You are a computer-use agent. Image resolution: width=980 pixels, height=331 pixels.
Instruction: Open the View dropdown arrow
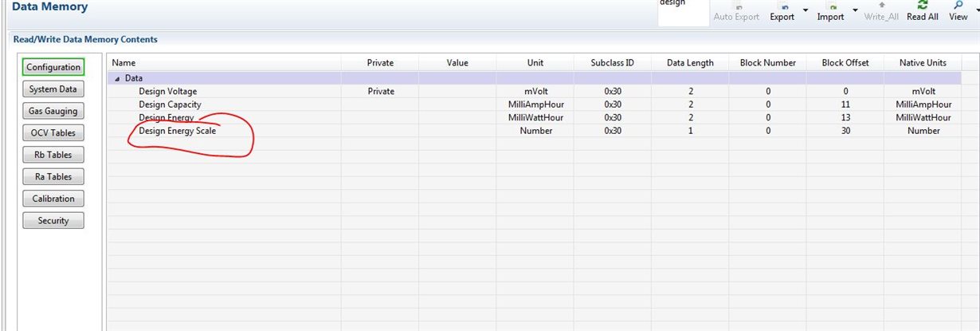(x=976, y=11)
